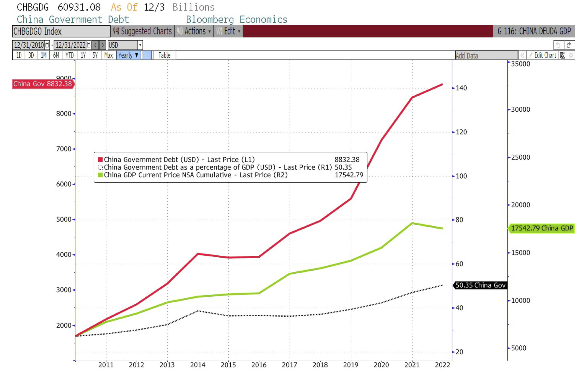The width and height of the screenshot is (588, 384).
Task: Click dotted Debt percentage of GDP legend swatch
Action: click(x=100, y=167)
